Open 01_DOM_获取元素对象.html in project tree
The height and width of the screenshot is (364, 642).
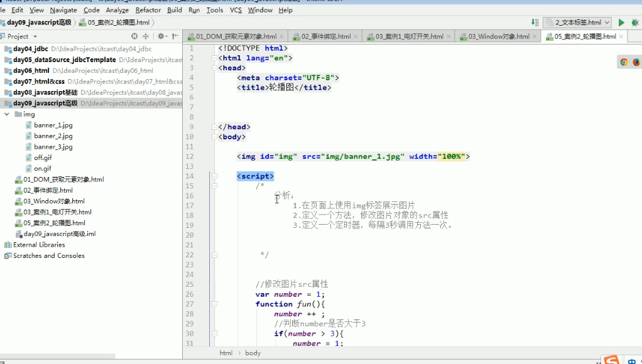pos(63,179)
